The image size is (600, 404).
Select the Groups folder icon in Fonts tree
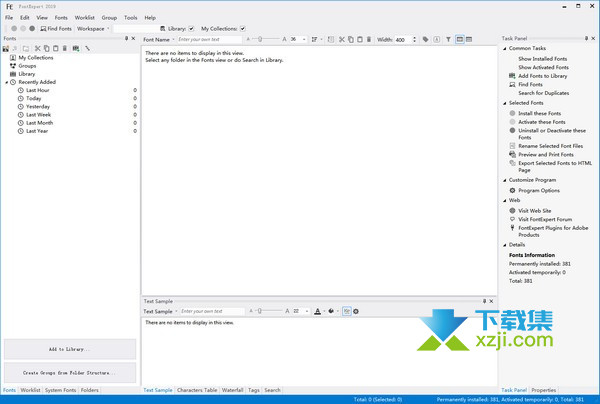coord(12,66)
